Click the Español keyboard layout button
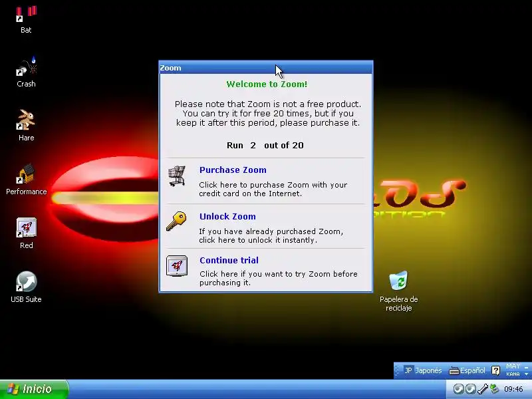Image resolution: width=532 pixels, height=399 pixels. coord(467,370)
